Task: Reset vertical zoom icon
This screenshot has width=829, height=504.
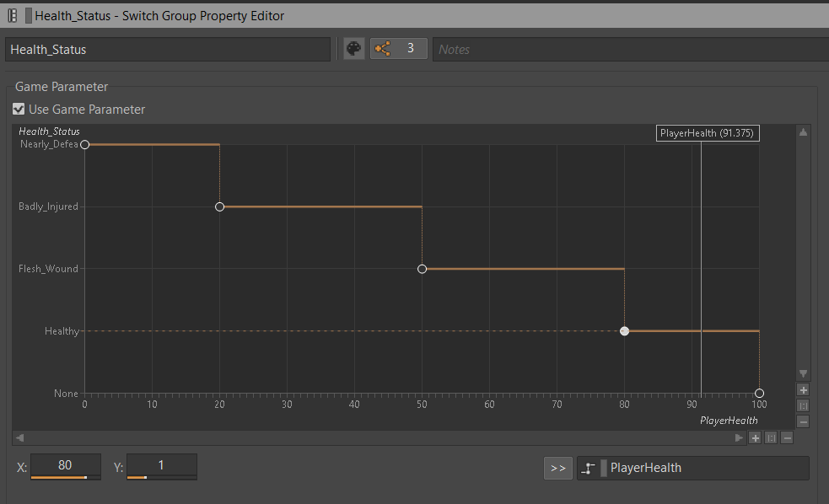Action: pyautogui.click(x=803, y=405)
